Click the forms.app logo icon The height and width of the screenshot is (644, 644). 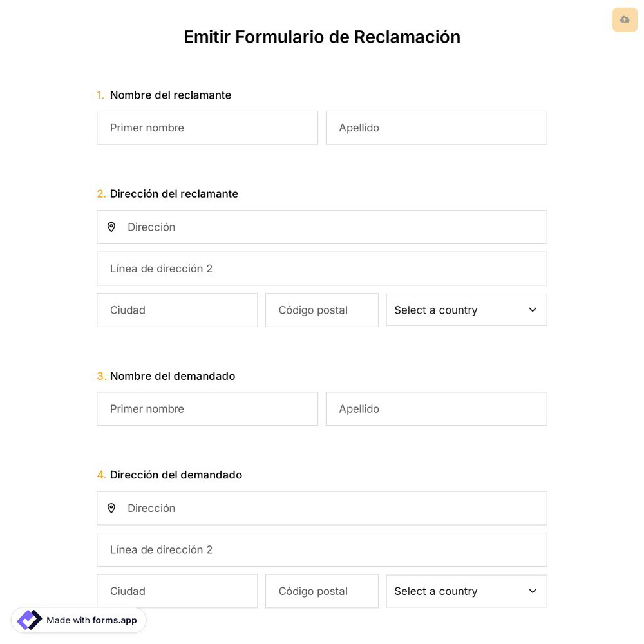point(28,620)
